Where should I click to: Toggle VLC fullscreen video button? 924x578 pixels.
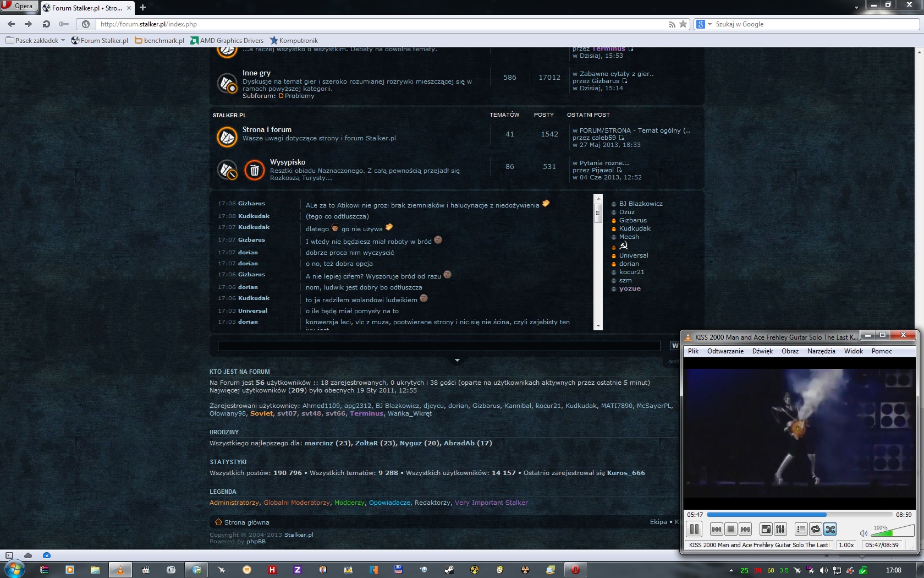766,529
